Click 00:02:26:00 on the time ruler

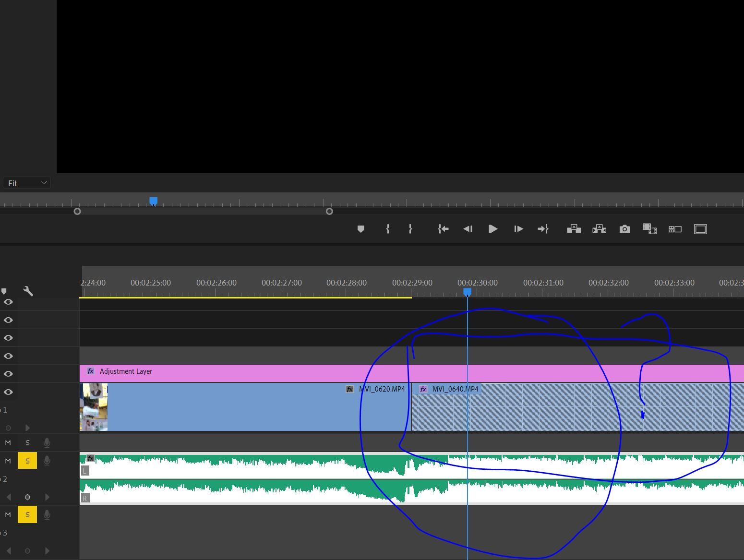(216, 283)
